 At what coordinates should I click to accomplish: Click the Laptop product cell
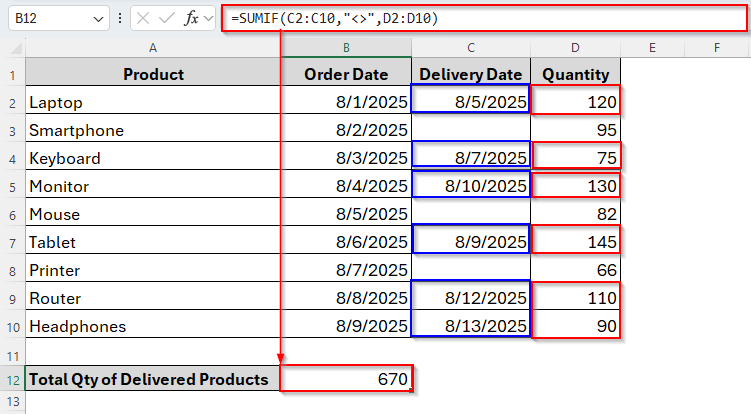[153, 102]
